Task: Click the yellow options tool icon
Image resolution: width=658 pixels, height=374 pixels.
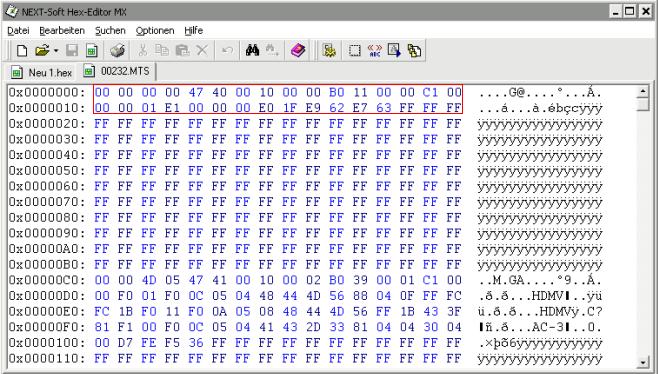Action: (329, 51)
